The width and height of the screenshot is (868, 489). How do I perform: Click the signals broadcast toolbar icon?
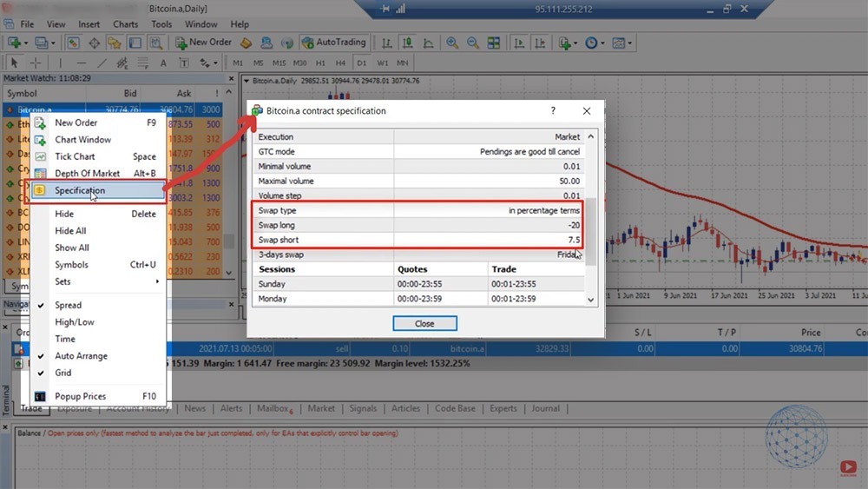coord(286,43)
